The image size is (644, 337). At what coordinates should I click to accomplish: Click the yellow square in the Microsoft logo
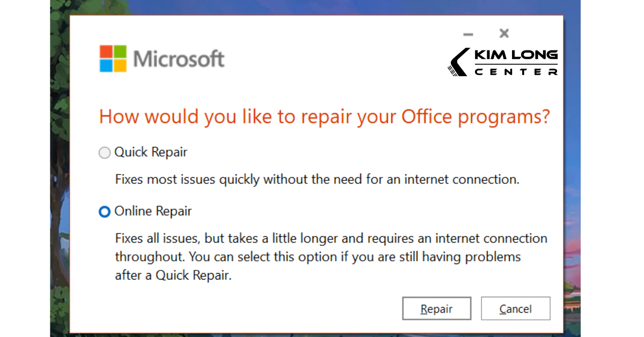pyautogui.click(x=120, y=65)
